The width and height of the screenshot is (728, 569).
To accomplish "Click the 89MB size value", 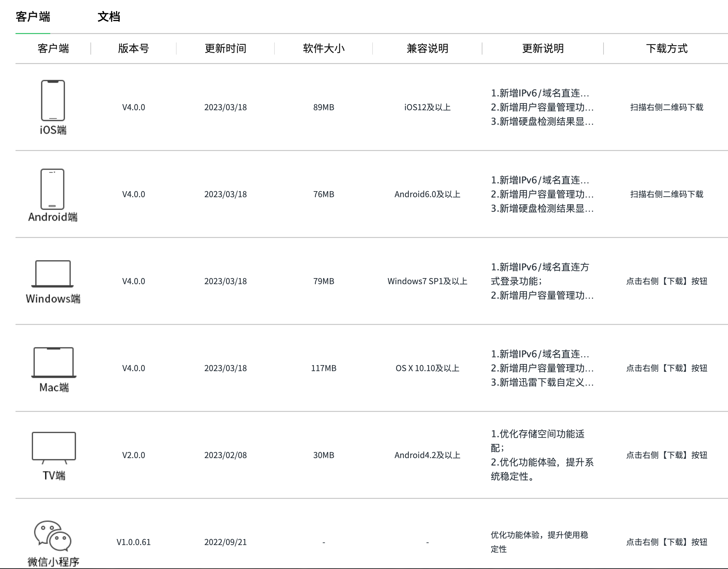I will pyautogui.click(x=324, y=108).
